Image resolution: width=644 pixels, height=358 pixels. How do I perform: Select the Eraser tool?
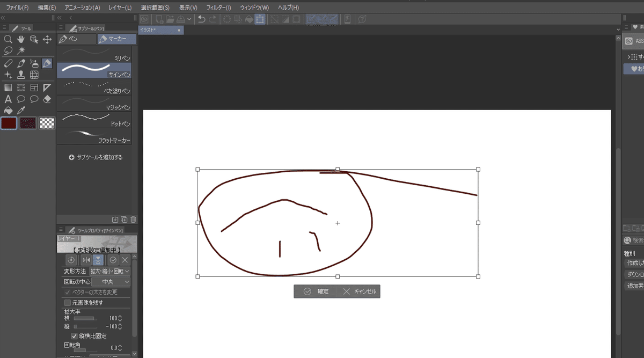pos(47,99)
